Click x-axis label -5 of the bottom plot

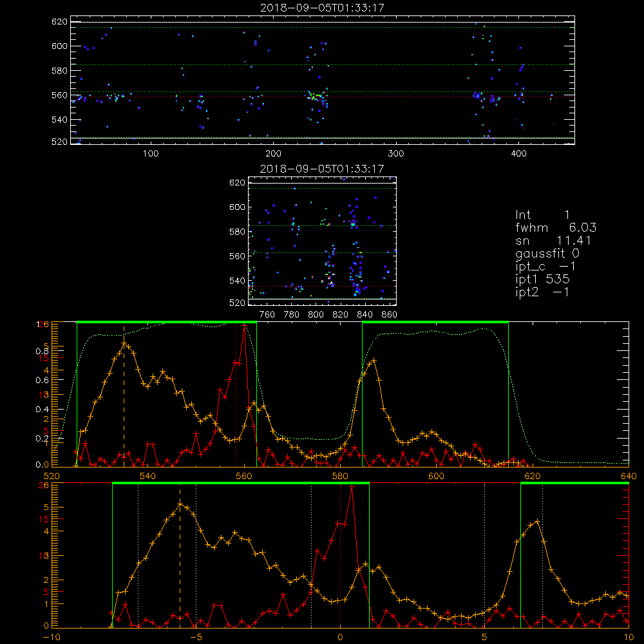click(196, 638)
